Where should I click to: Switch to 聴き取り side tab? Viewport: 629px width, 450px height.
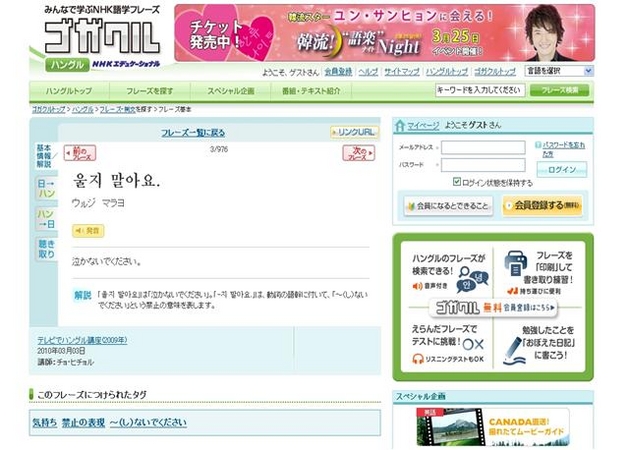click(46, 249)
